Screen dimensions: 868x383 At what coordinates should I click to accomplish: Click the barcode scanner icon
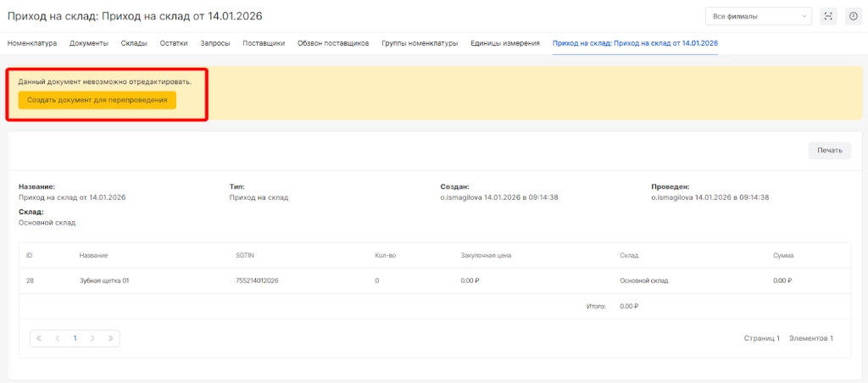(828, 16)
